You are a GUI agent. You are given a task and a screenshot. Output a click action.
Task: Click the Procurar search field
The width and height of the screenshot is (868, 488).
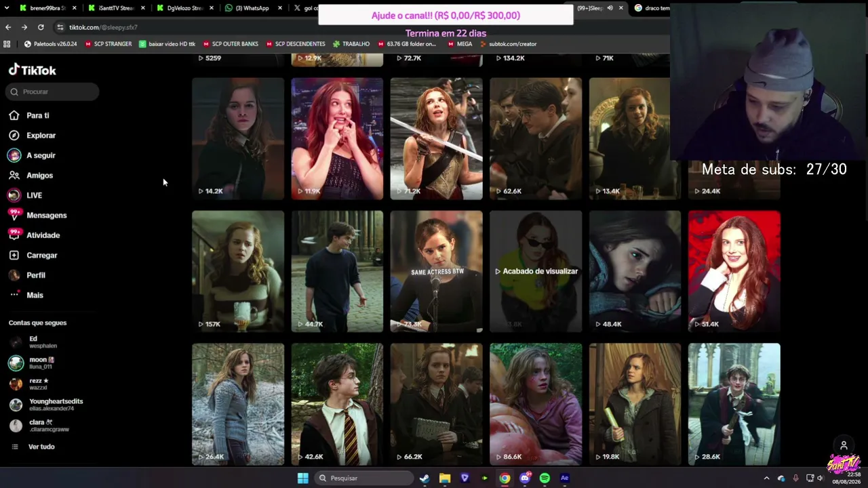point(52,91)
